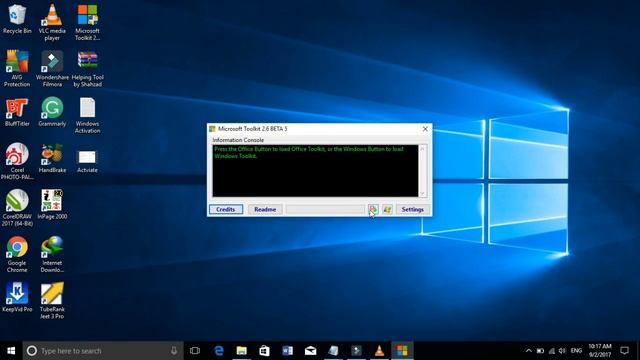640x360 pixels.
Task: Click the battery icon in system tray
Action: coord(540,351)
